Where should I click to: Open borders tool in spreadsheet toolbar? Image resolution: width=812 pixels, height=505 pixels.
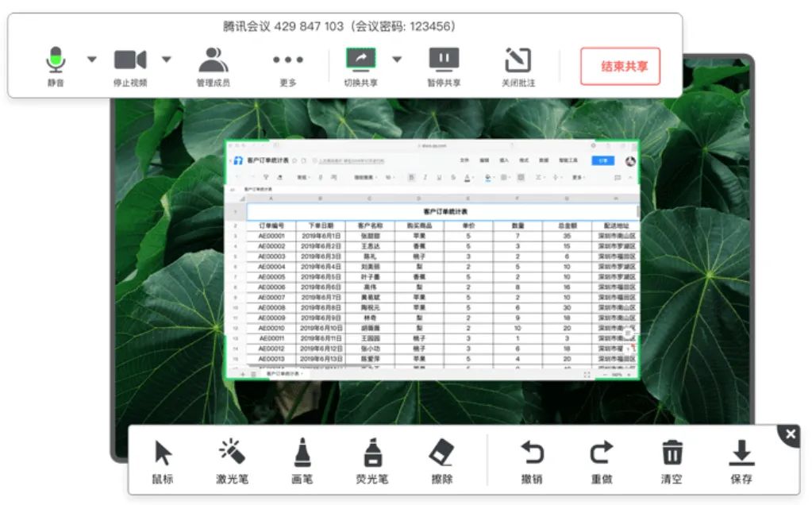[504, 178]
